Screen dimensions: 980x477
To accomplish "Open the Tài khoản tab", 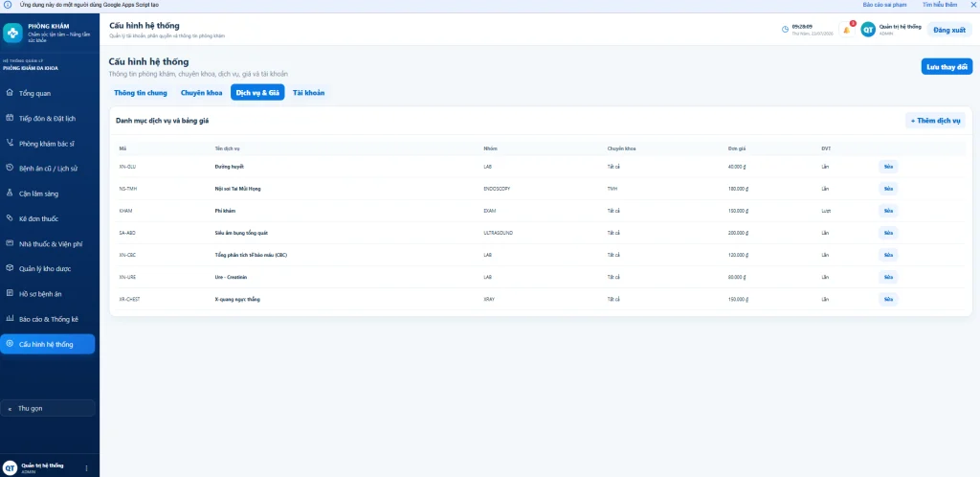I will pyautogui.click(x=309, y=93).
